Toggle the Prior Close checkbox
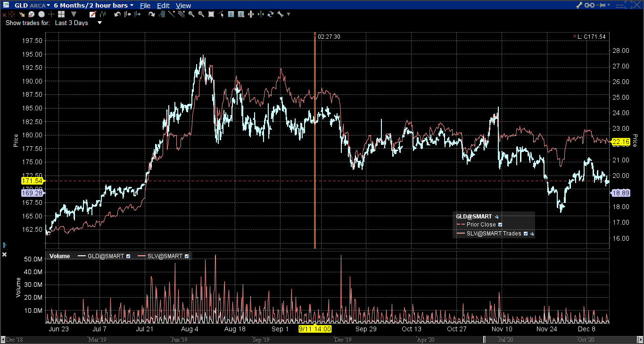 pos(500,225)
